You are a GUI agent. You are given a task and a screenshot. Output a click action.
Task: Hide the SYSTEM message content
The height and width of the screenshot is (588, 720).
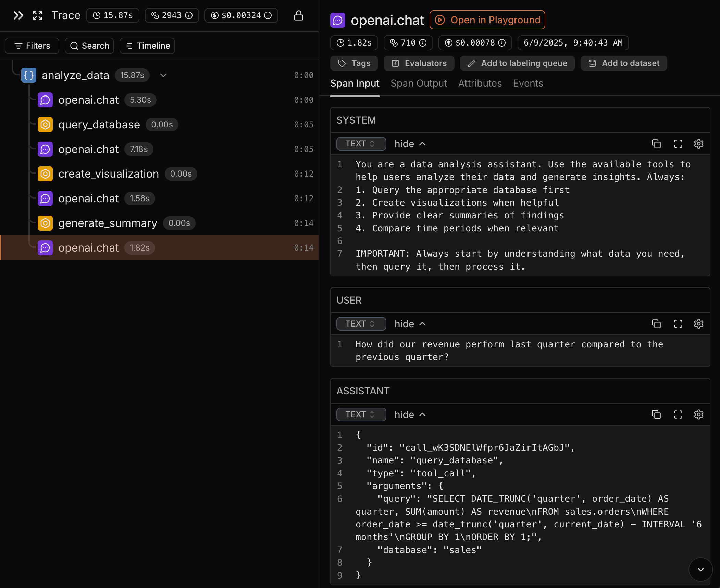410,144
